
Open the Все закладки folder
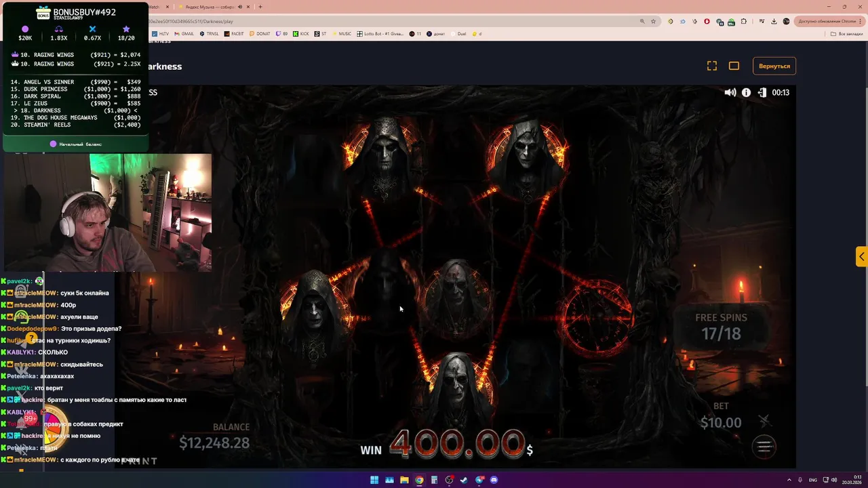[x=846, y=33]
